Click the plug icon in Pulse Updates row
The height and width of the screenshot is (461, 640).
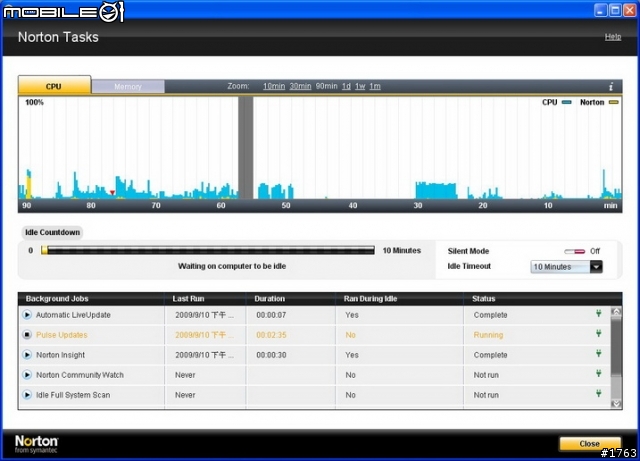pyautogui.click(x=598, y=334)
